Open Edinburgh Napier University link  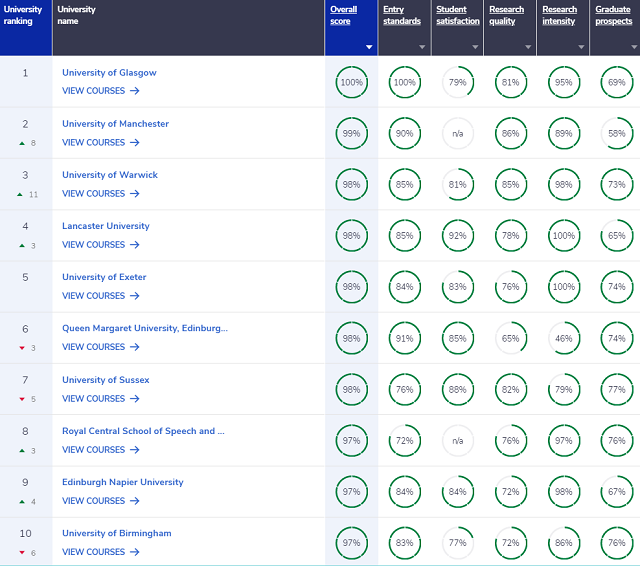[123, 482]
